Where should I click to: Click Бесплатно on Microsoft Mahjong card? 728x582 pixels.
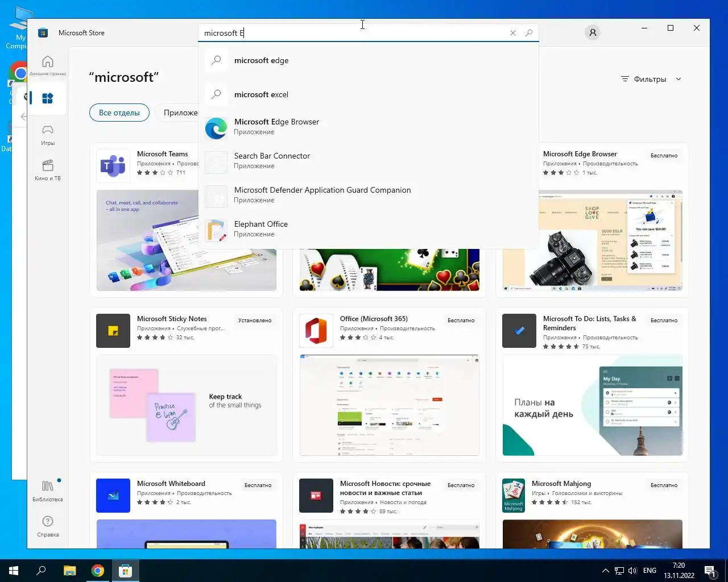(664, 485)
